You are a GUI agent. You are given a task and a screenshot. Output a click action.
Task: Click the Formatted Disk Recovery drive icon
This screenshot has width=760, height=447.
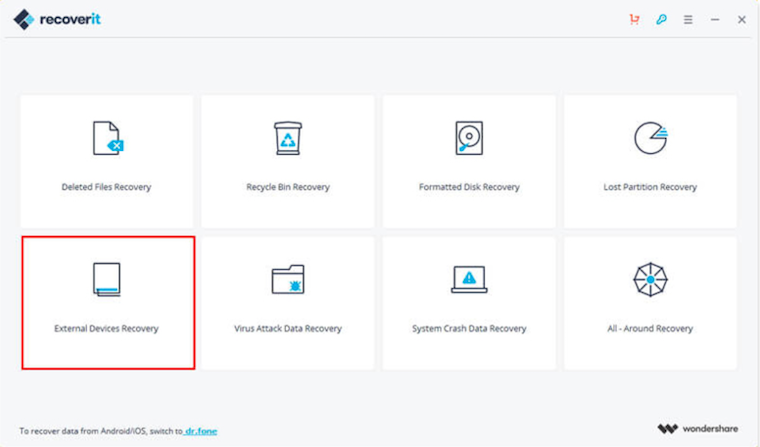click(469, 139)
